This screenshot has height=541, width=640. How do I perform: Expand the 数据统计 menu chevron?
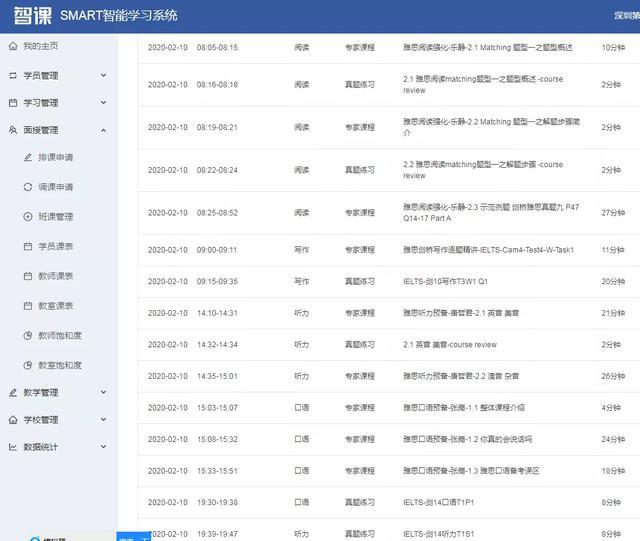tap(104, 447)
